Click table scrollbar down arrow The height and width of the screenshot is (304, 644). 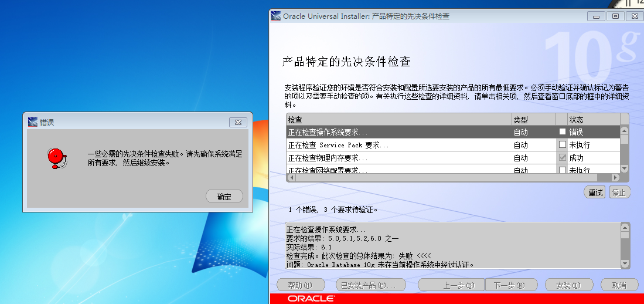pos(624,168)
